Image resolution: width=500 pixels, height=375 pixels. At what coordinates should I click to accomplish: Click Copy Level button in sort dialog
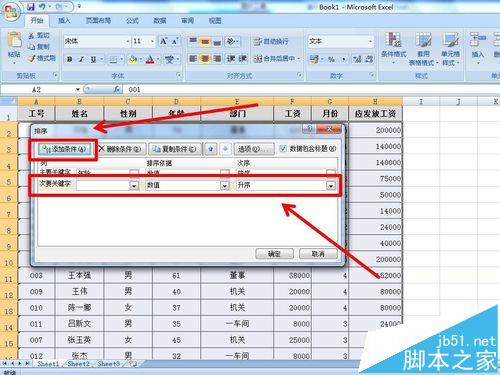click(x=175, y=149)
